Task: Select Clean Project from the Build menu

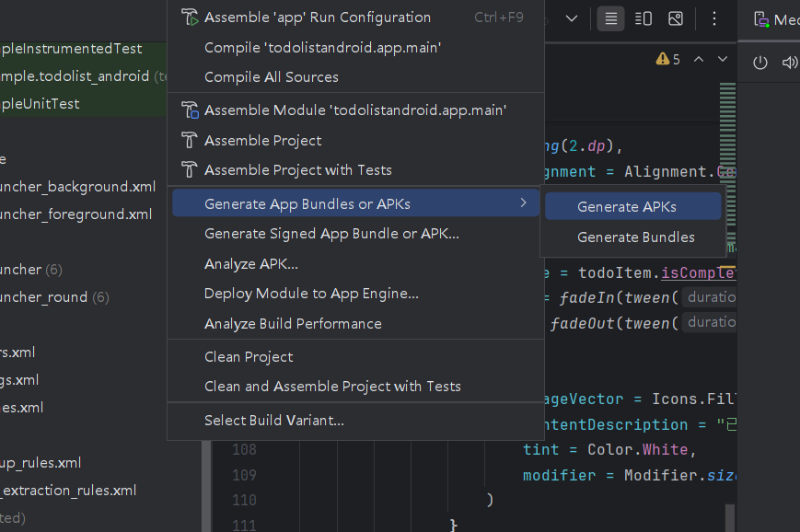Action: [249, 357]
